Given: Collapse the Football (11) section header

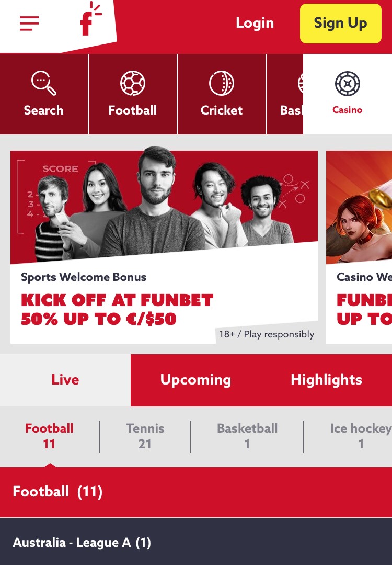Looking at the screenshot, I should 196,492.
